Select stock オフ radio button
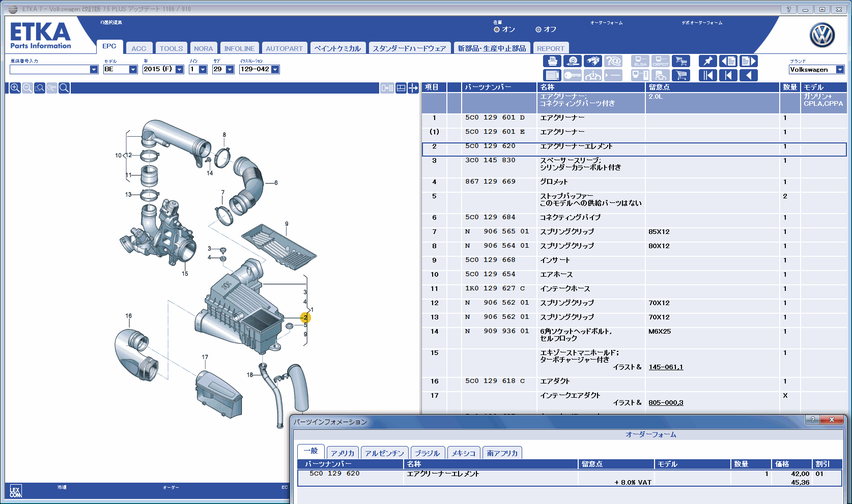This screenshot has width=852, height=504. 538,29
